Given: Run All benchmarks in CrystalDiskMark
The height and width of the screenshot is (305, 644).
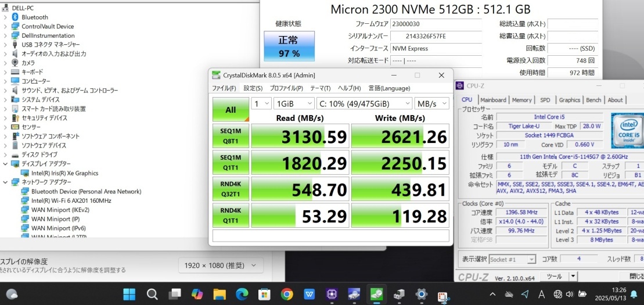Looking at the screenshot, I should [231, 110].
